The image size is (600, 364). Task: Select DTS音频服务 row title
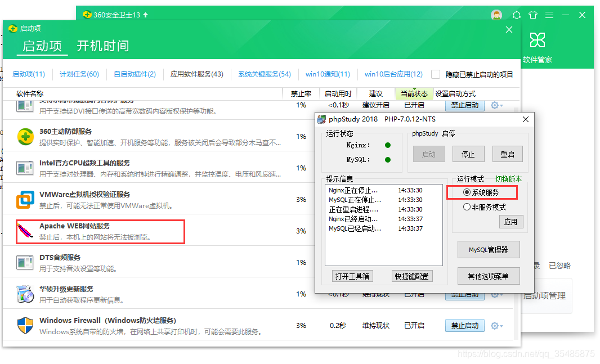click(x=60, y=257)
